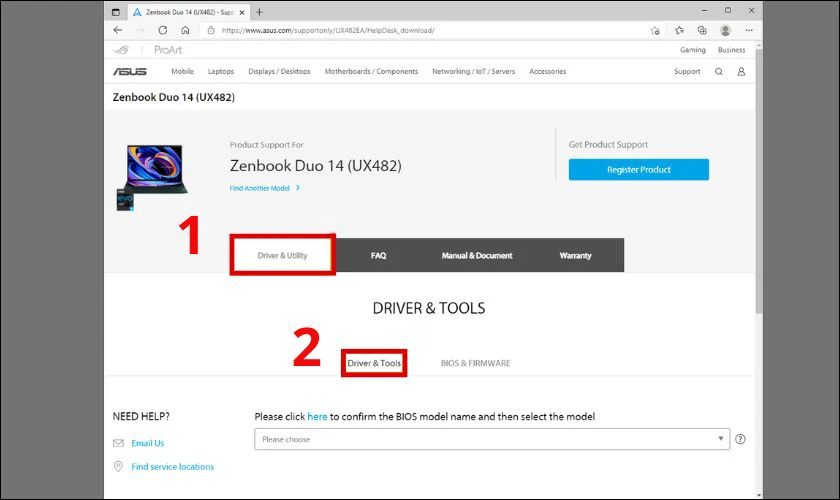The image size is (840, 500).
Task: Go back using the browser back arrow
Action: (x=118, y=30)
